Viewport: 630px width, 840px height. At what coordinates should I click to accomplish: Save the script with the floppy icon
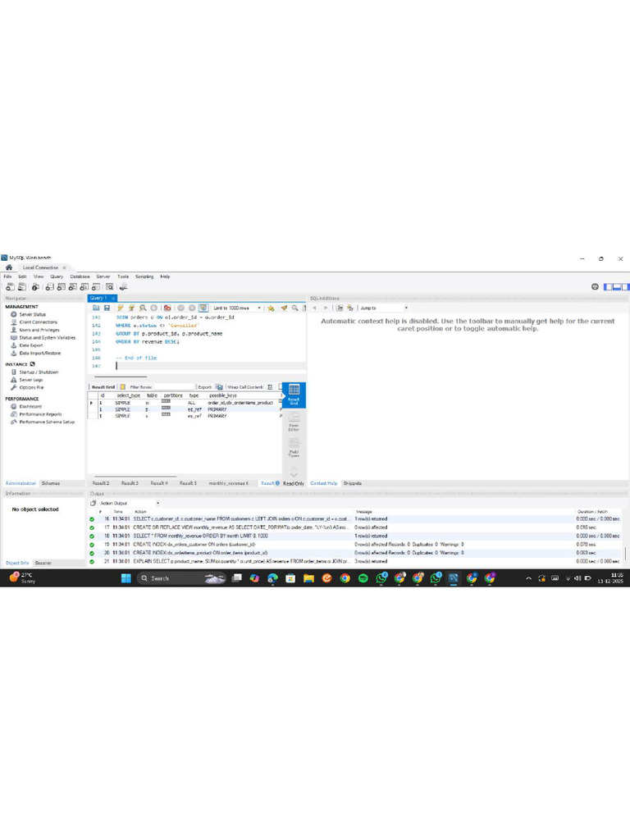[107, 308]
